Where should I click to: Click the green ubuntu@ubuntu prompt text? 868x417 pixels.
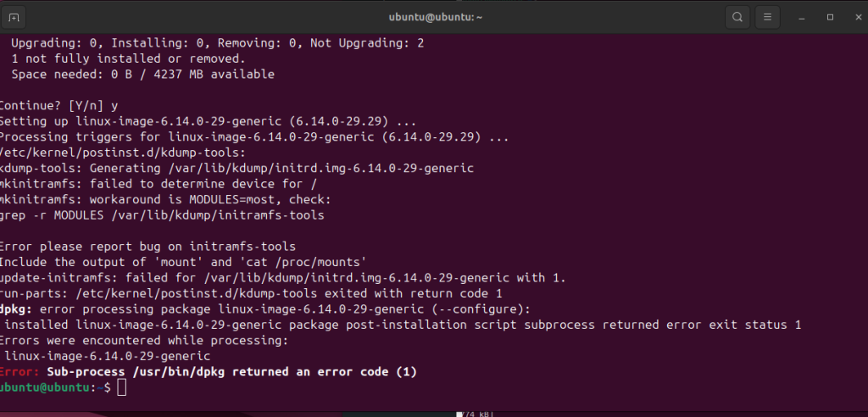47,387
